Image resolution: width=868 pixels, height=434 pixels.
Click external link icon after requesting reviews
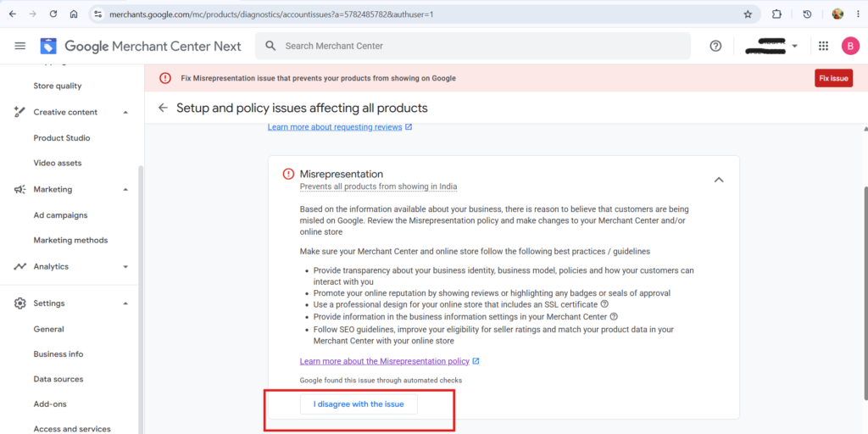coord(409,127)
